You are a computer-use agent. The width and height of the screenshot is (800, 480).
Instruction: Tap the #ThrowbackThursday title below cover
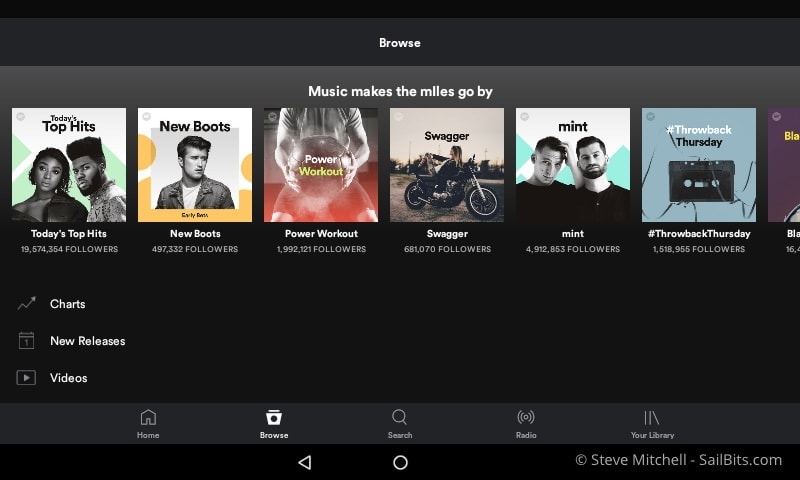coord(699,234)
